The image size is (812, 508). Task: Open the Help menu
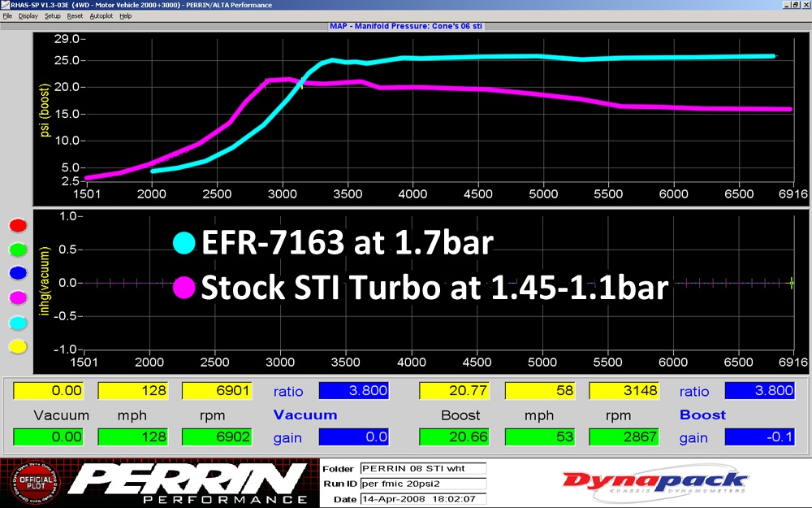(125, 16)
